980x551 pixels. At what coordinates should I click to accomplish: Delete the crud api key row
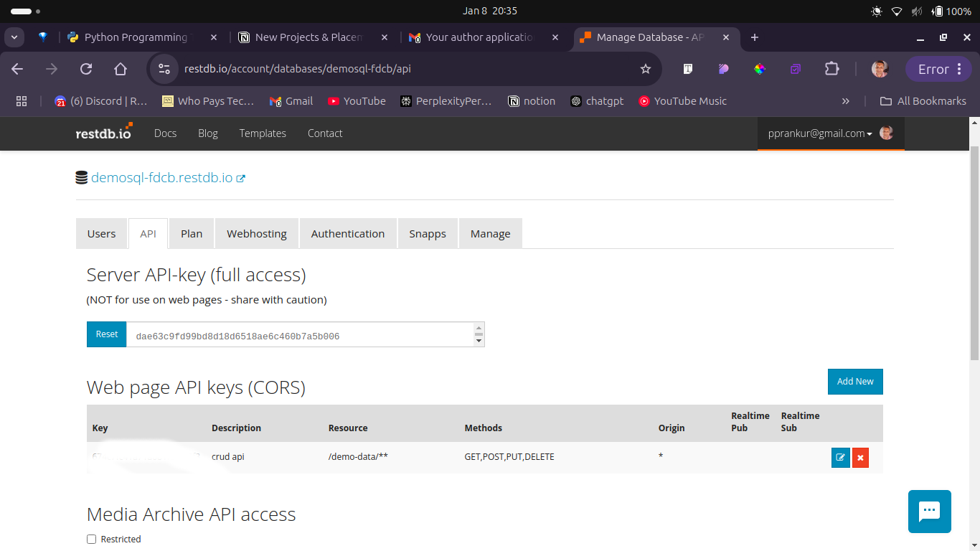pos(860,458)
